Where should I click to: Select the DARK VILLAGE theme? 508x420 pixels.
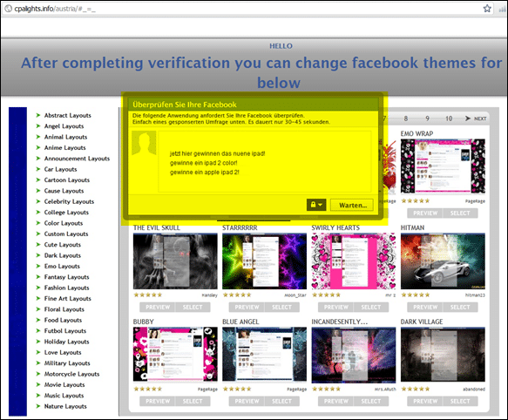tap(460, 401)
